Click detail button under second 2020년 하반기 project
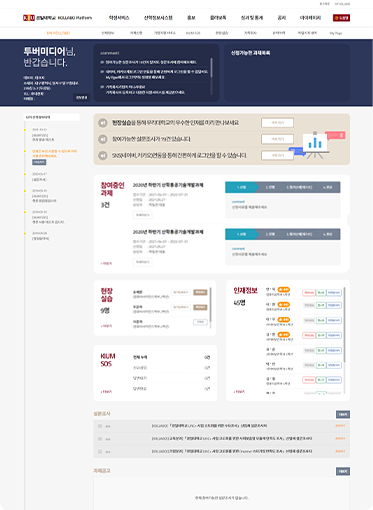The width and height of the screenshot is (373, 510). click(x=143, y=262)
